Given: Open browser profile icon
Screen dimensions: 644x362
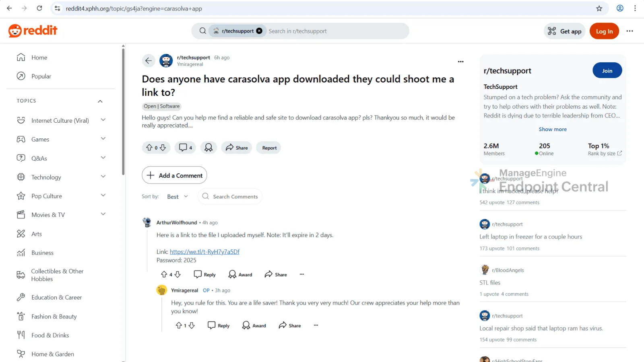Looking at the screenshot, I should click(x=620, y=8).
